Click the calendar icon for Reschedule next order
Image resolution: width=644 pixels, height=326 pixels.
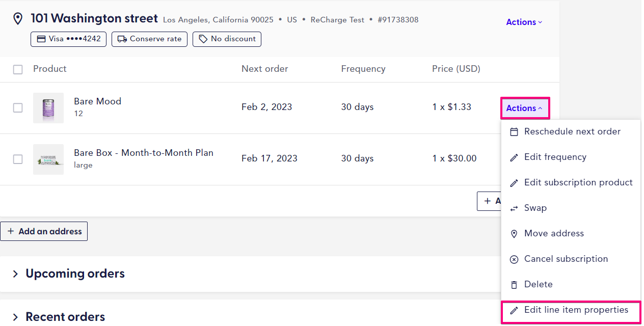pos(514,132)
